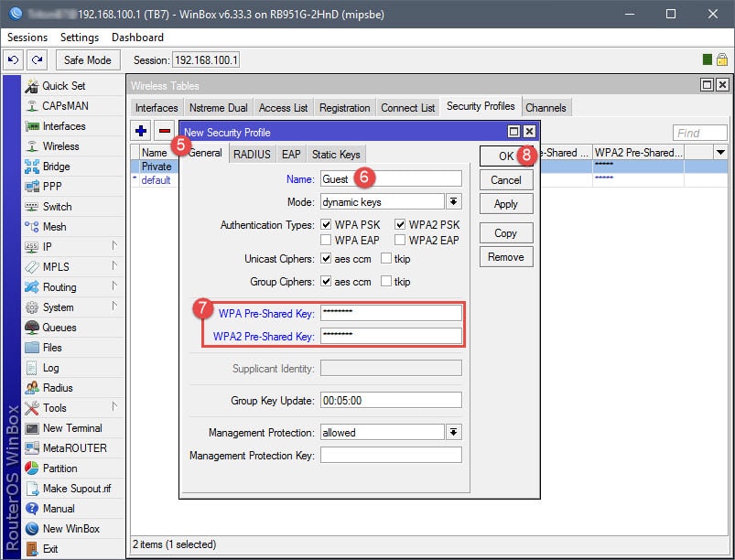This screenshot has width=735, height=560.
Task: Enable the WPA EAP checkbox
Action: [x=326, y=241]
